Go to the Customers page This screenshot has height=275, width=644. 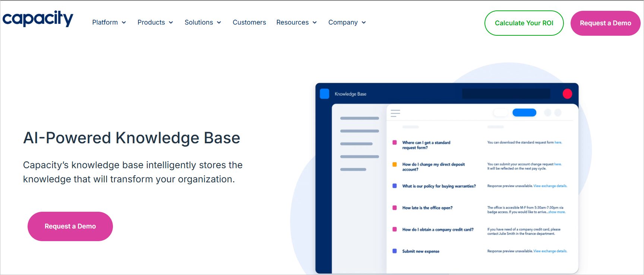tap(249, 22)
